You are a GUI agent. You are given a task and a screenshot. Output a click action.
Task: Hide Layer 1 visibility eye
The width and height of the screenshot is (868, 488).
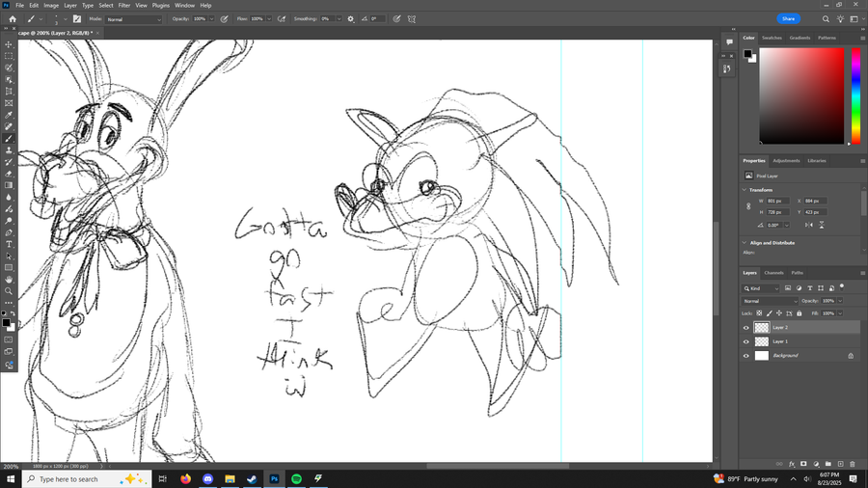point(746,342)
